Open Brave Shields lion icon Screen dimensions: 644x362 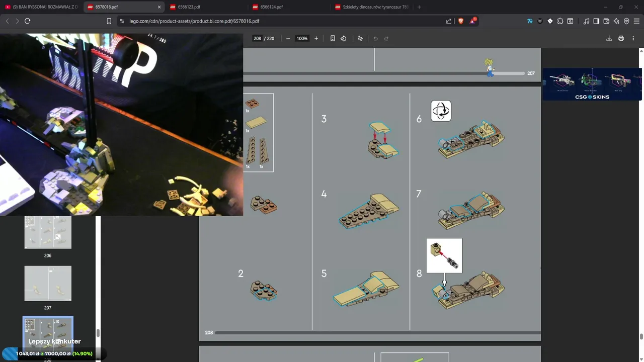click(x=461, y=21)
